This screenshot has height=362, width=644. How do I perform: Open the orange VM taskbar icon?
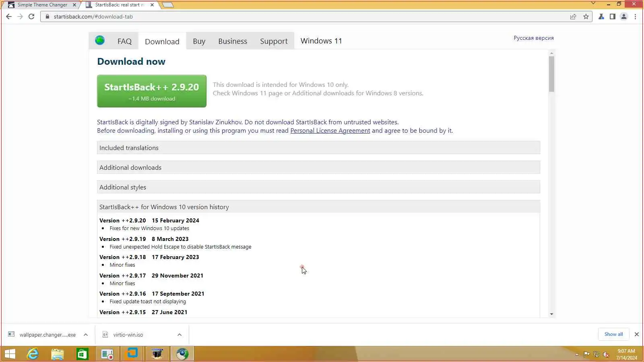pos(132,354)
